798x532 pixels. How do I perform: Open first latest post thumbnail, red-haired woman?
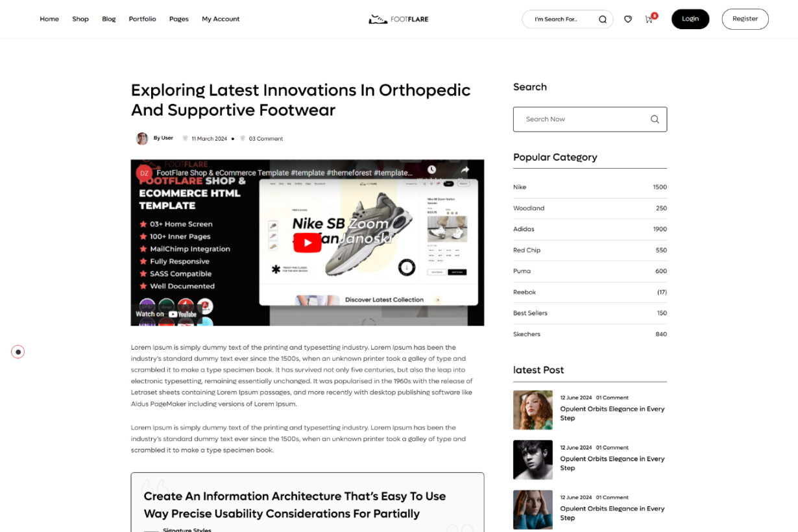pos(533,410)
